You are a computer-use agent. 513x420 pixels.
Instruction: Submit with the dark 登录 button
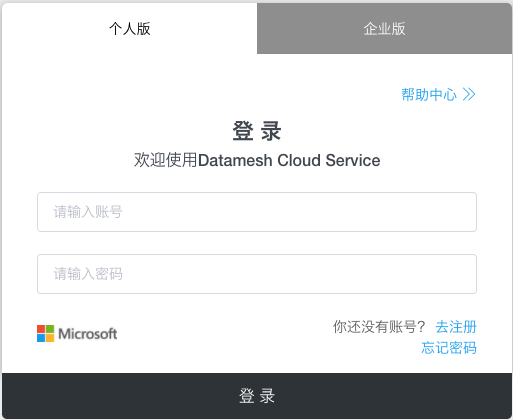[257, 396]
